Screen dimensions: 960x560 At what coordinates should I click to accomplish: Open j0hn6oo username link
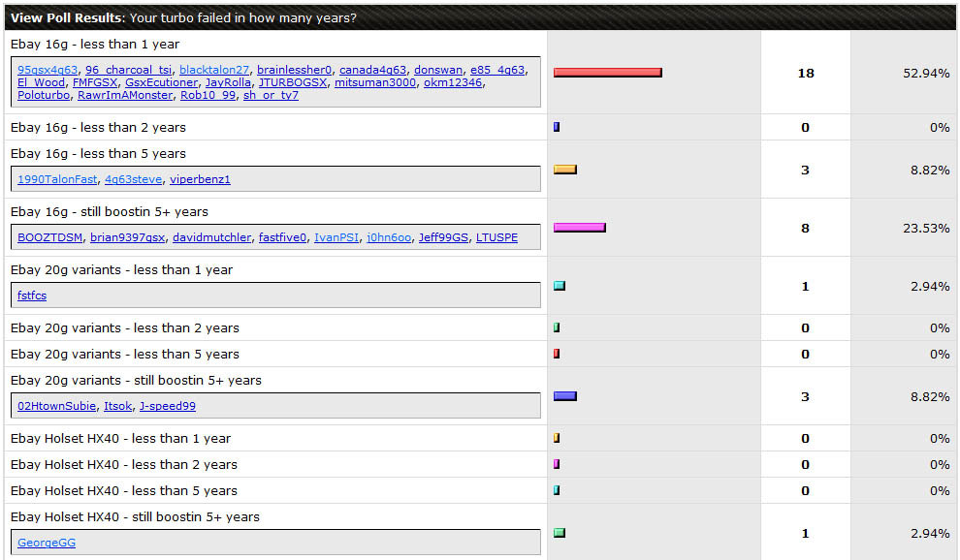point(389,237)
